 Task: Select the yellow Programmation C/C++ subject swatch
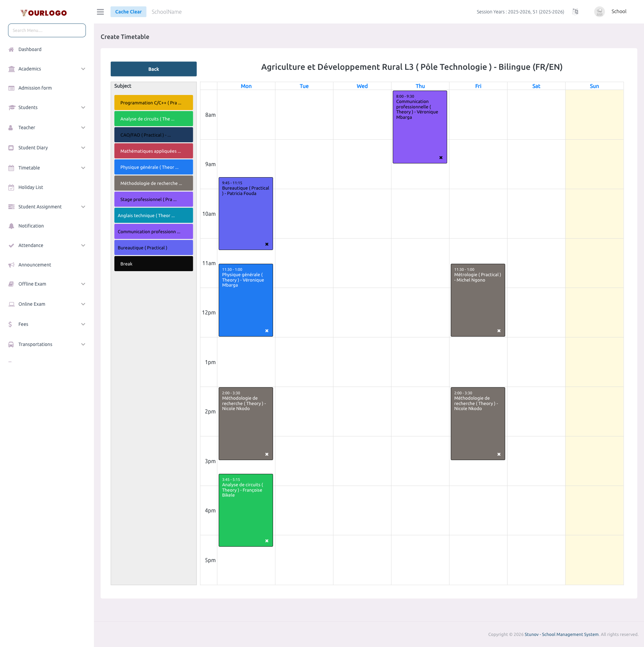tap(153, 103)
